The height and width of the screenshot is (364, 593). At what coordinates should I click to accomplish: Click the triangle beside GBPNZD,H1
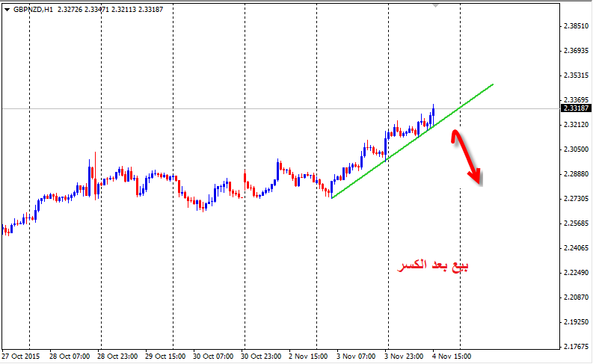pos(7,10)
